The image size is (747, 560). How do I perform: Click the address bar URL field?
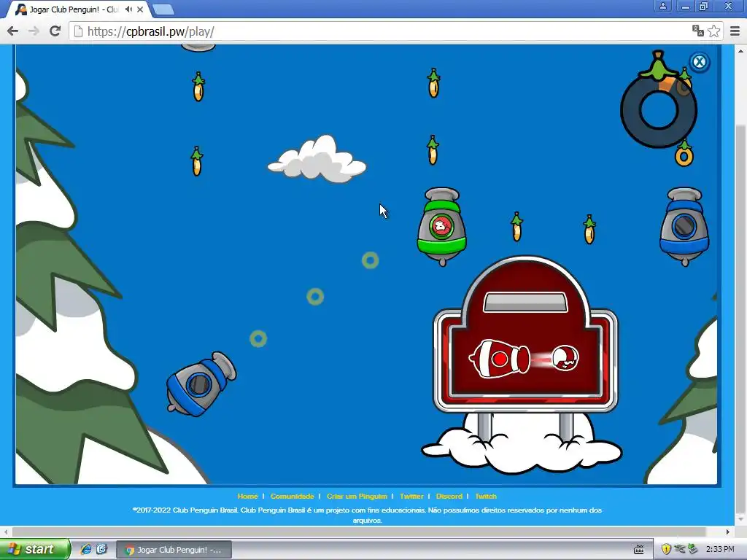tap(381, 31)
